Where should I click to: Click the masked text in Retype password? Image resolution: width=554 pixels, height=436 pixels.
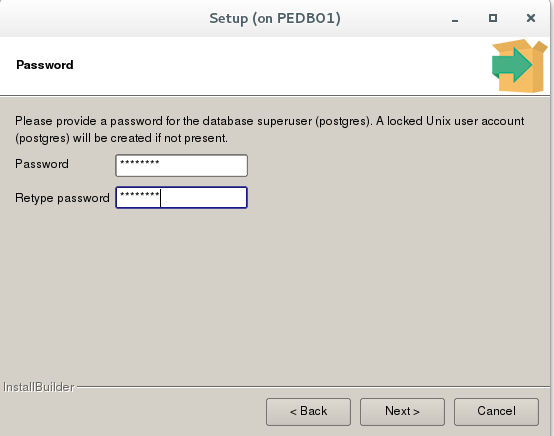pyautogui.click(x=140, y=195)
